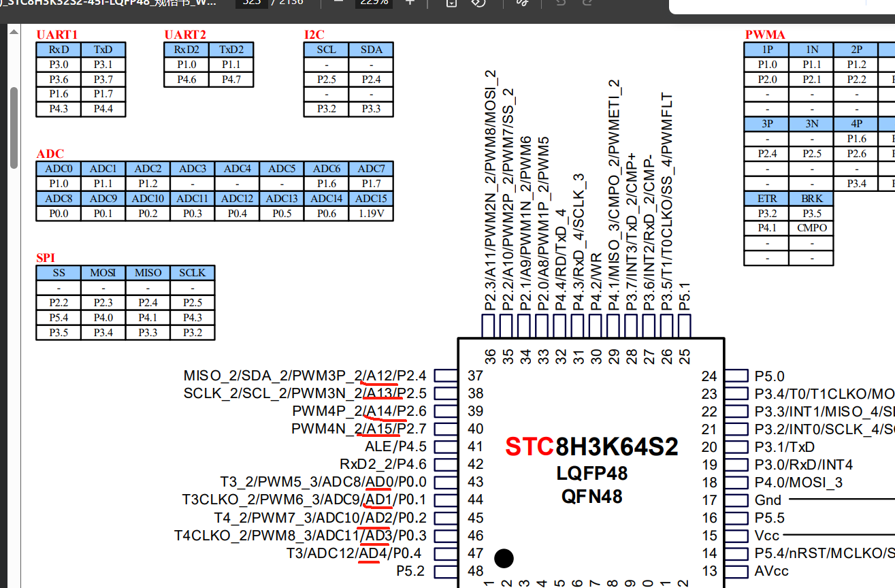Viewport: 895px width, 588px height.
Task: Click the 1N header in PWMA table
Action: pos(812,50)
